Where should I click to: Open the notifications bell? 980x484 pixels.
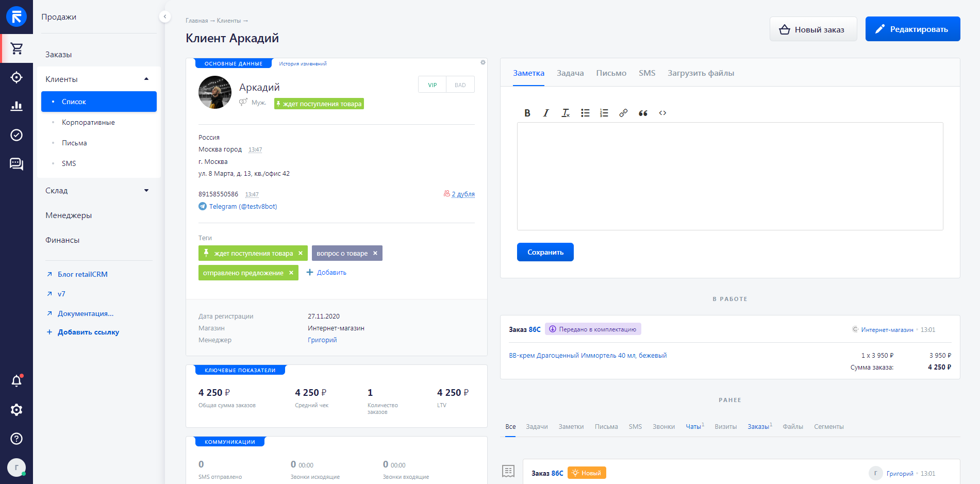point(16,381)
